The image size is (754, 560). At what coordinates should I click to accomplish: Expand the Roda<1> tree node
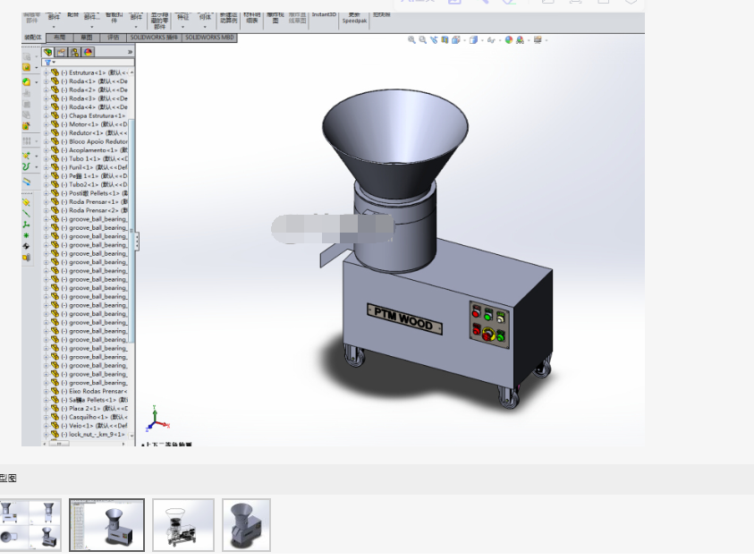pos(47,81)
